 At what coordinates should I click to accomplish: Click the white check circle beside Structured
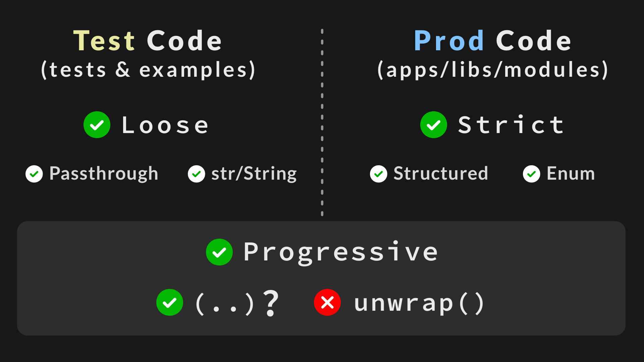(379, 174)
